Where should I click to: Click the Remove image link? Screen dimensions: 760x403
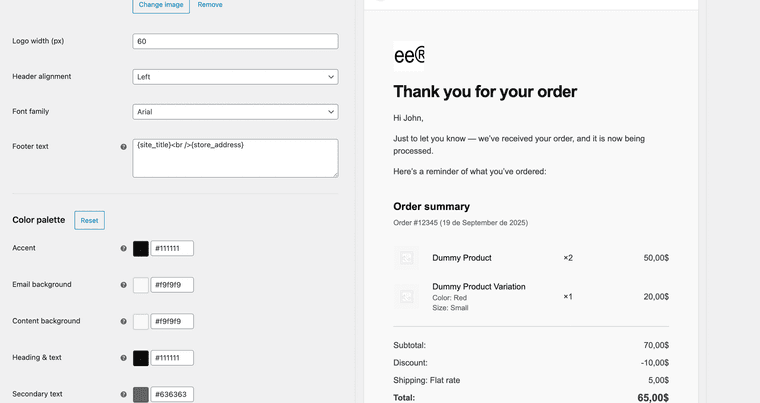(210, 5)
